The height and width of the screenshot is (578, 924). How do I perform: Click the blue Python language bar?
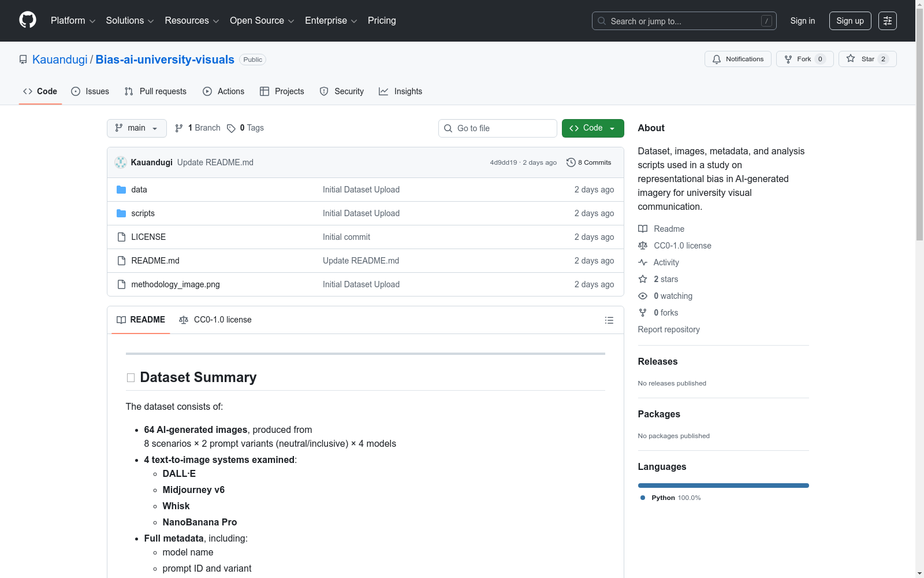pyautogui.click(x=724, y=486)
